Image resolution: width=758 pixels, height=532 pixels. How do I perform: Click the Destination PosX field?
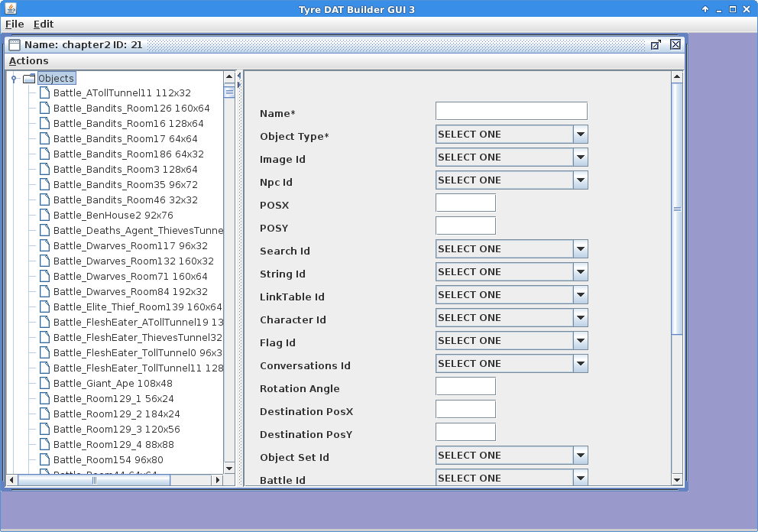tap(465, 409)
